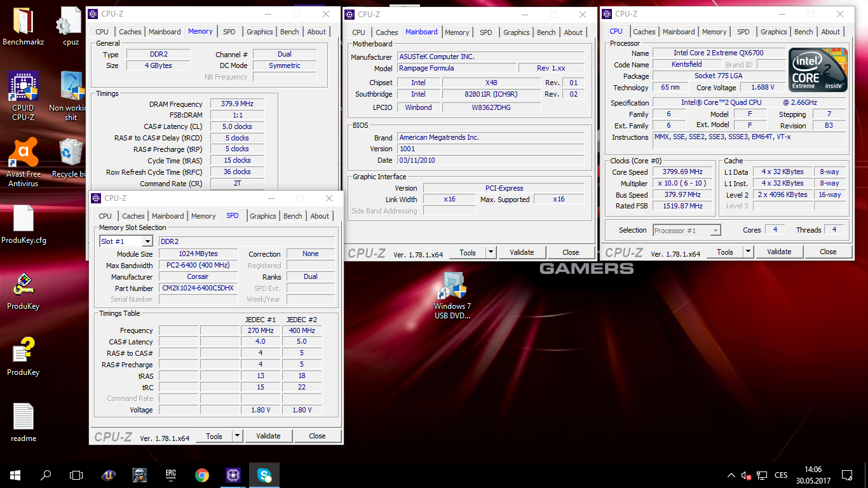Click the Command Rate 2T value
Screen dimensions: 868x488
coord(236,183)
